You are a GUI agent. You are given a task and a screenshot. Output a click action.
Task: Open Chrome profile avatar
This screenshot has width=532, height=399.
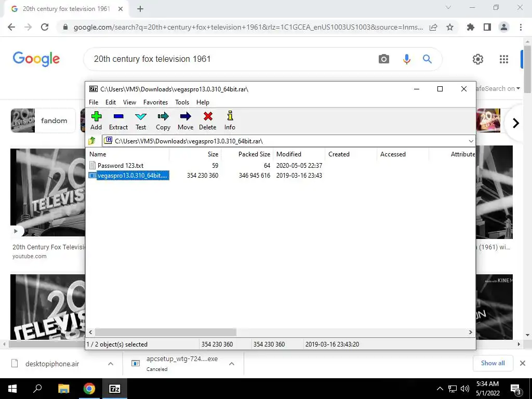point(504,27)
